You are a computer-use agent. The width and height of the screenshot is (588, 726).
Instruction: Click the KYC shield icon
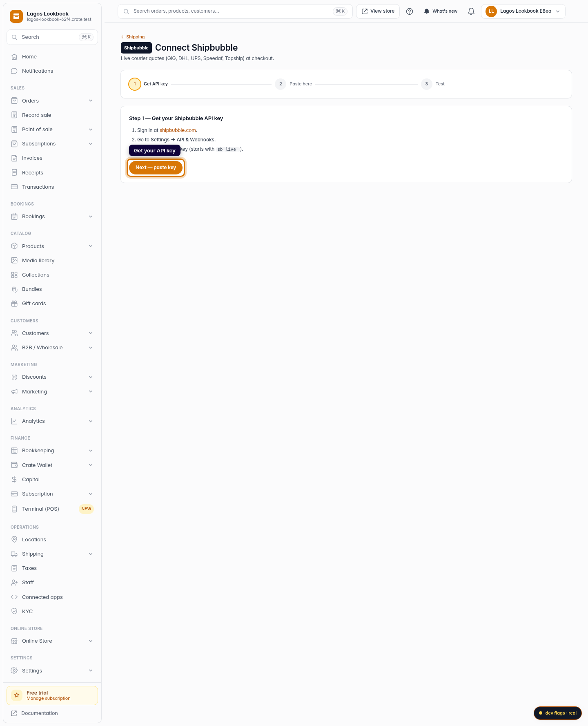14,612
